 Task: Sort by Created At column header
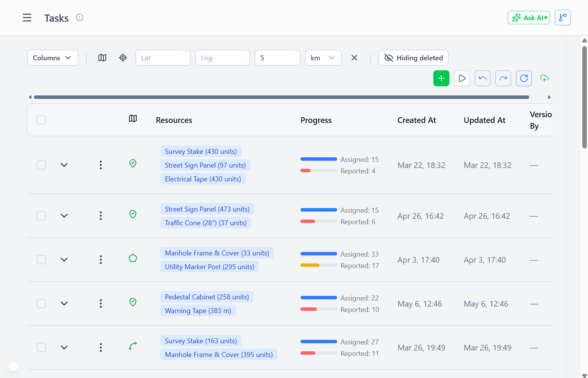[417, 120]
